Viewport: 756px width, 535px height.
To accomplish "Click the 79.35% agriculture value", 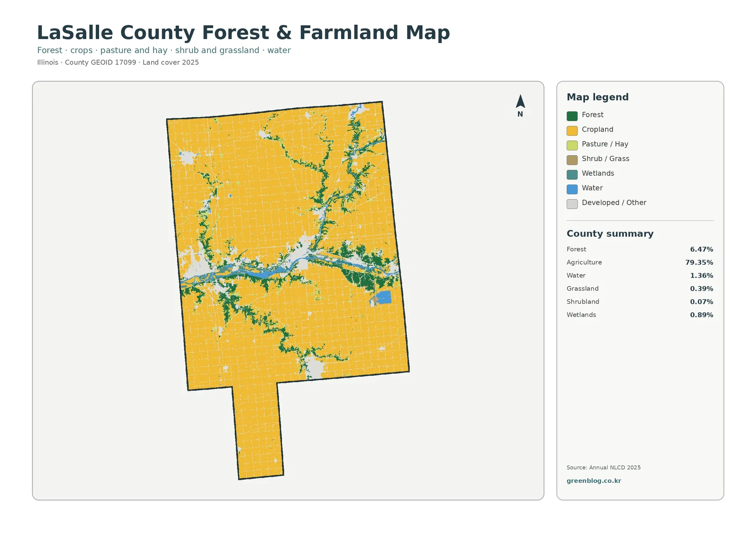I will pos(699,263).
